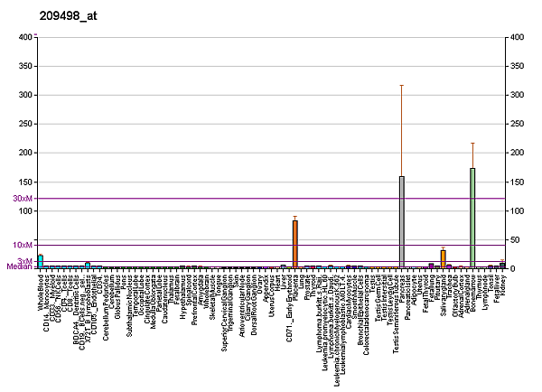Viewport: 542px width, 392px height.
Task: Click the 400 tick on left axis
Action: coord(24,37)
